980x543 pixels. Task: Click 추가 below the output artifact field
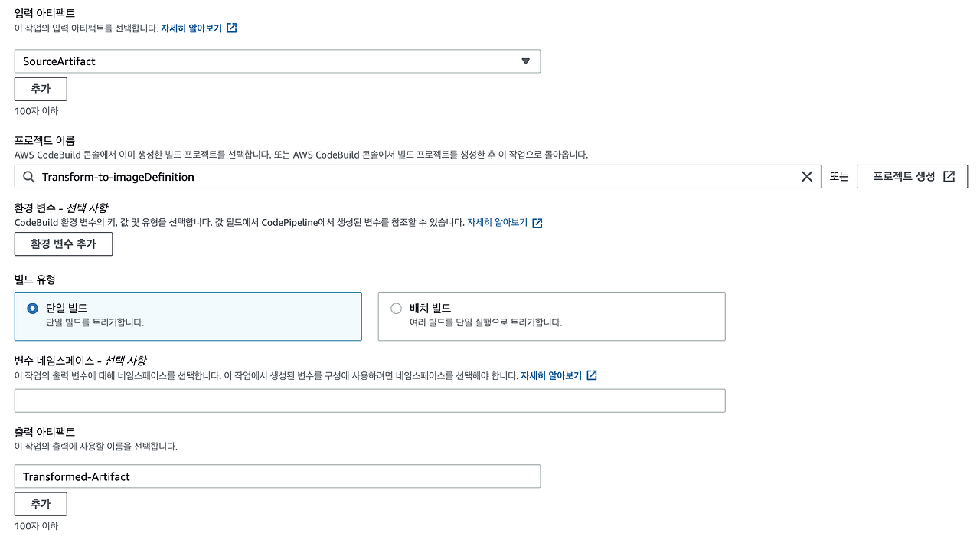tap(40, 504)
